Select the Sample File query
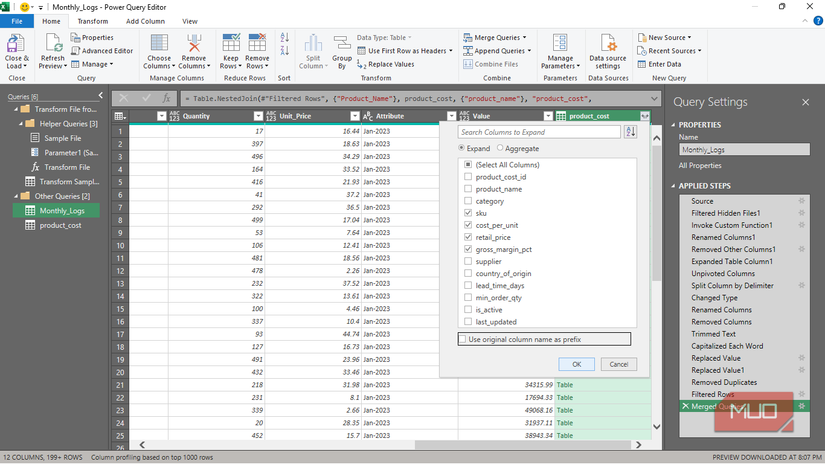This screenshot has width=825, height=464. click(63, 138)
